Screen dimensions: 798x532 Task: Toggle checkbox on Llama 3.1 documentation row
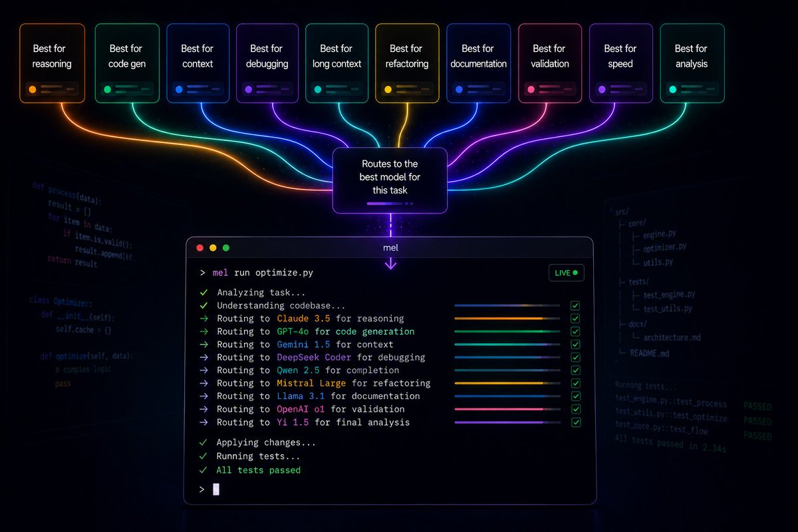[575, 396]
